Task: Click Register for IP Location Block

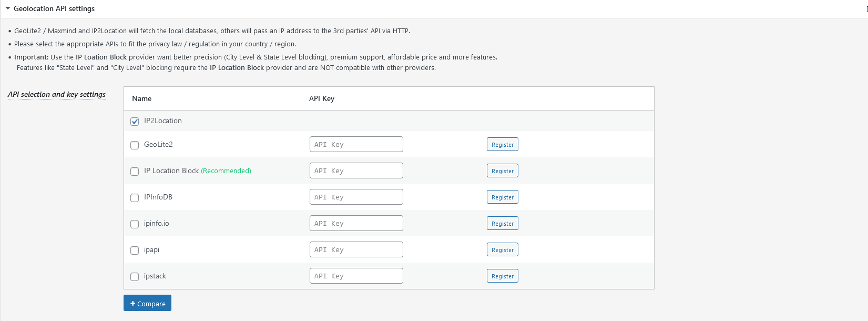Action: [503, 170]
